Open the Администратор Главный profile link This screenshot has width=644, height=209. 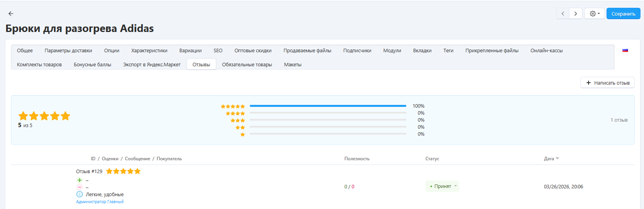point(100,202)
